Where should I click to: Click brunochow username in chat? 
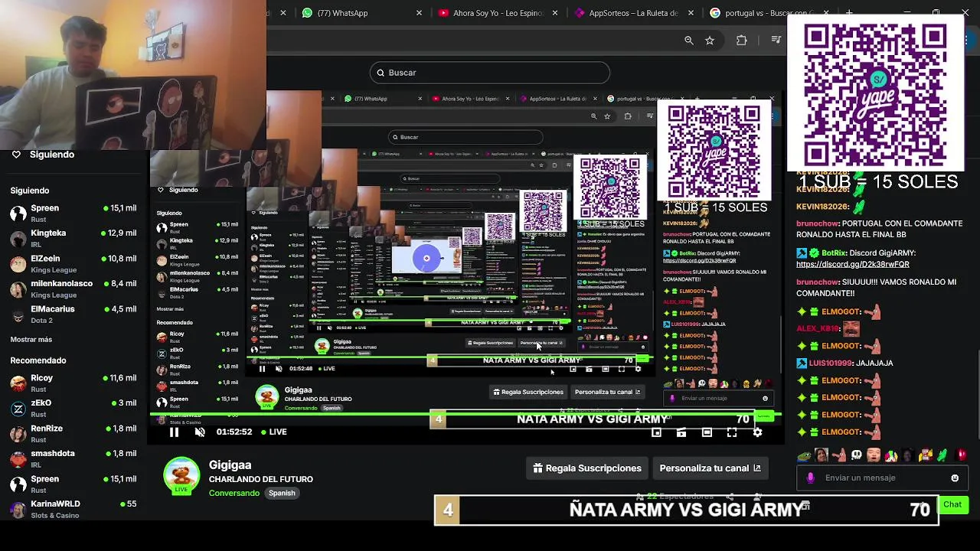point(817,223)
